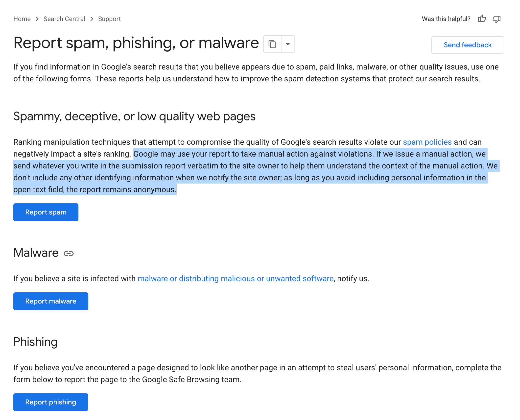Click the Phishing section heading

coord(35,342)
